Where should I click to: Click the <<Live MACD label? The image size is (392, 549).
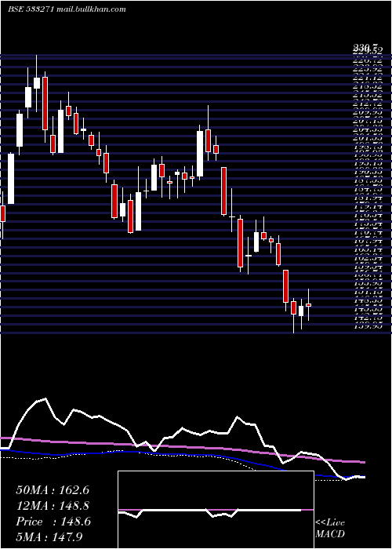[x=330, y=529]
